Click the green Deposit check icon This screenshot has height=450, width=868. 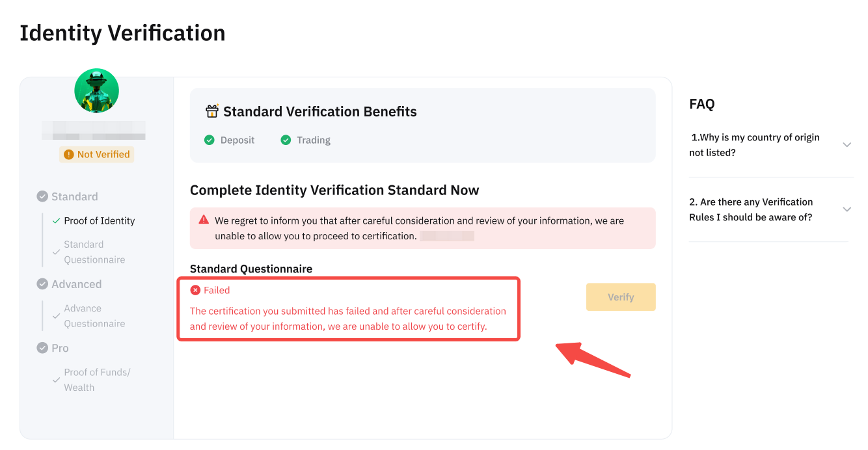point(210,140)
